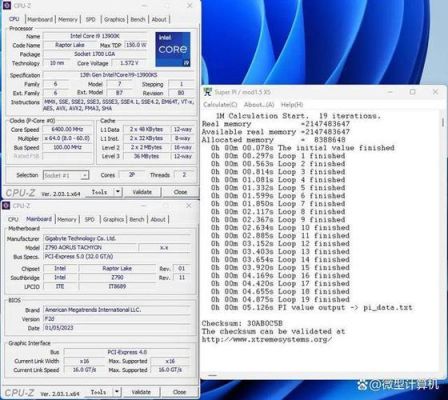
Task: Open Help(H) menu in Super PI
Action: pyautogui.click(x=292, y=105)
